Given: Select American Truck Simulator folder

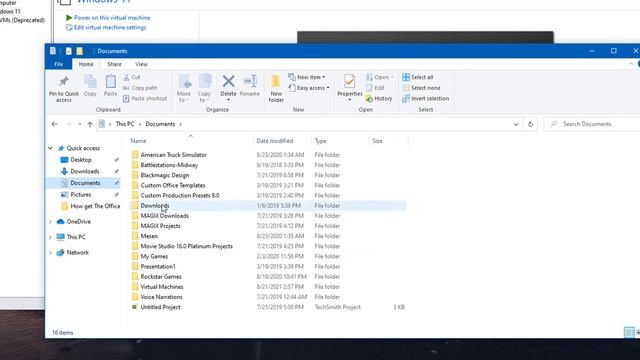Looking at the screenshot, I should (173, 155).
